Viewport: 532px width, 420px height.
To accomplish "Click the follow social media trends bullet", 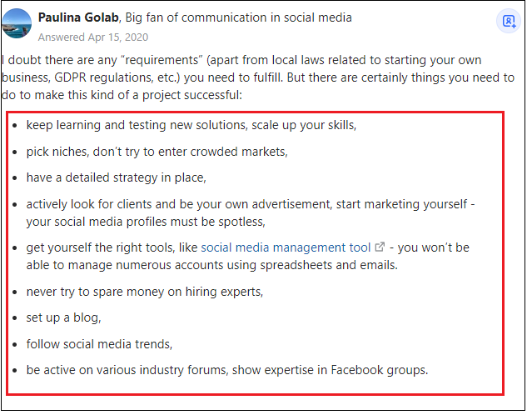I will 99,344.
